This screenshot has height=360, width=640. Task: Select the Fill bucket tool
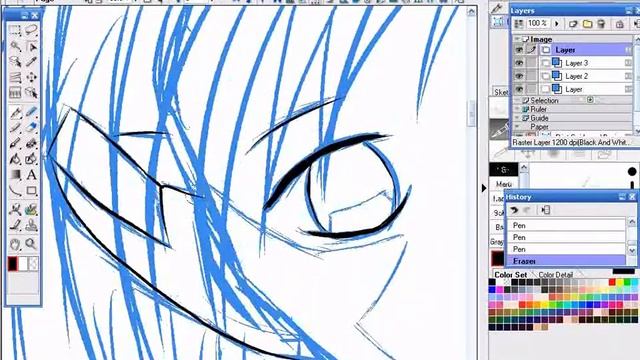15,159
